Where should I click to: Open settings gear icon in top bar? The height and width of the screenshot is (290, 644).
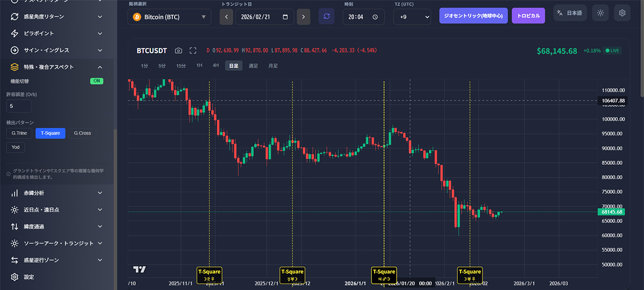(x=622, y=13)
